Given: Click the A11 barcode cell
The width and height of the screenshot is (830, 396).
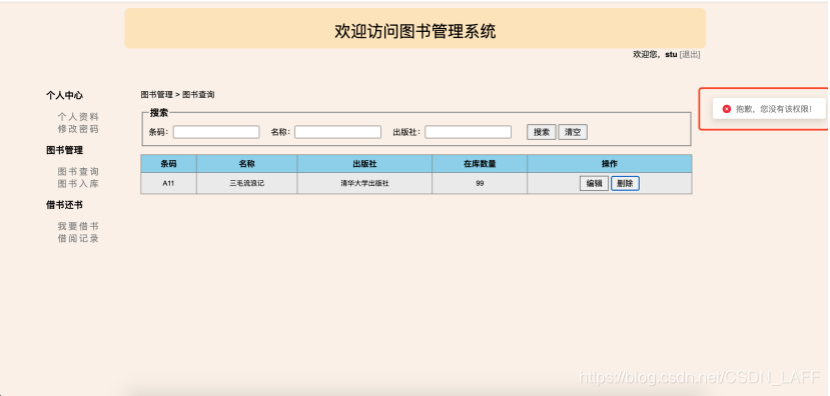Looking at the screenshot, I should click(168, 183).
